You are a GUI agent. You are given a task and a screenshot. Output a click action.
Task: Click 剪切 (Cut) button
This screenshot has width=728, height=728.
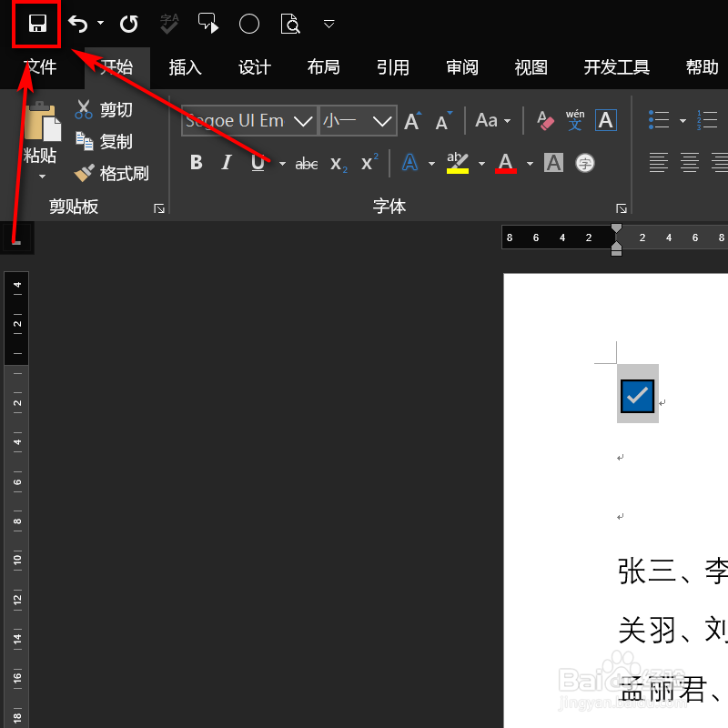[104, 109]
